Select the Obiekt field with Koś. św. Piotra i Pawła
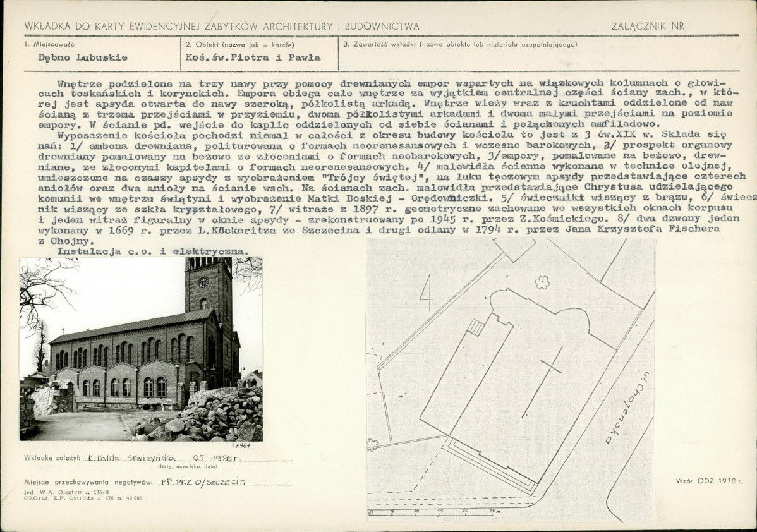The image size is (757, 532). [x=252, y=57]
